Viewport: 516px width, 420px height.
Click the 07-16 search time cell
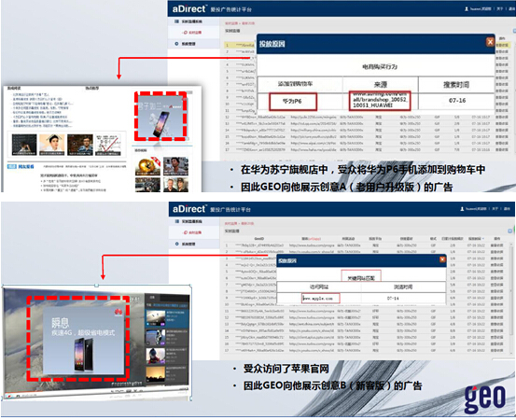(x=457, y=101)
